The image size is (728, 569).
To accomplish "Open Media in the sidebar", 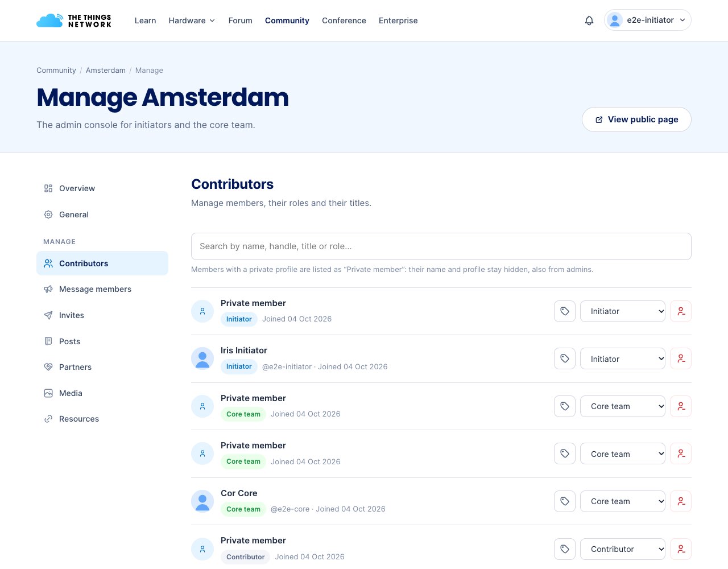I will coord(102,393).
